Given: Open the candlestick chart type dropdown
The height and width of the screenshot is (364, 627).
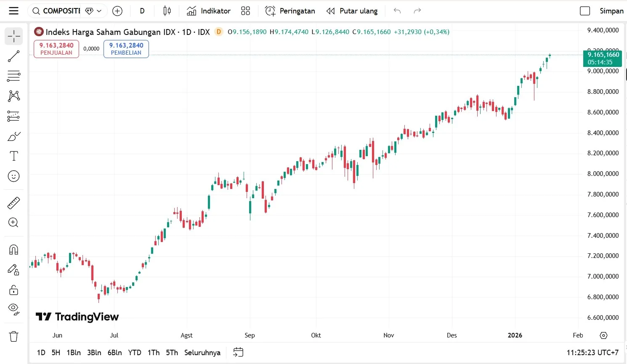Looking at the screenshot, I should pos(167,11).
